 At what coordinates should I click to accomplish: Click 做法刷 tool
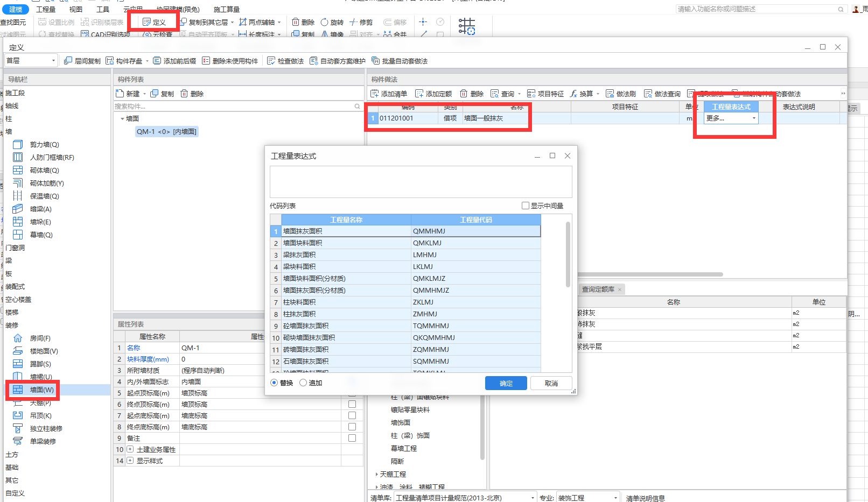(621, 94)
